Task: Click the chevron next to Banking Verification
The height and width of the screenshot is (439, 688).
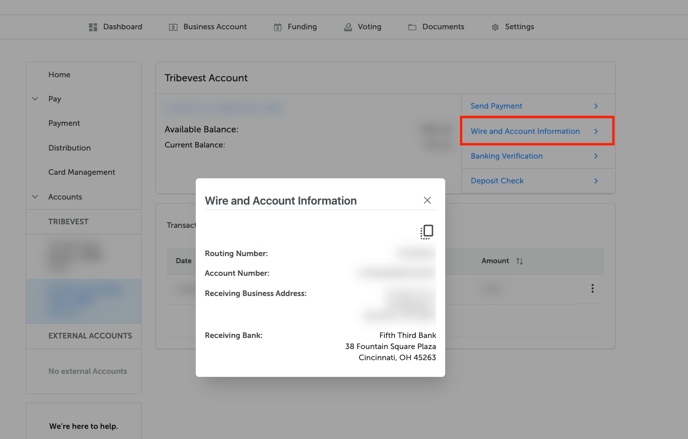Action: coord(596,156)
